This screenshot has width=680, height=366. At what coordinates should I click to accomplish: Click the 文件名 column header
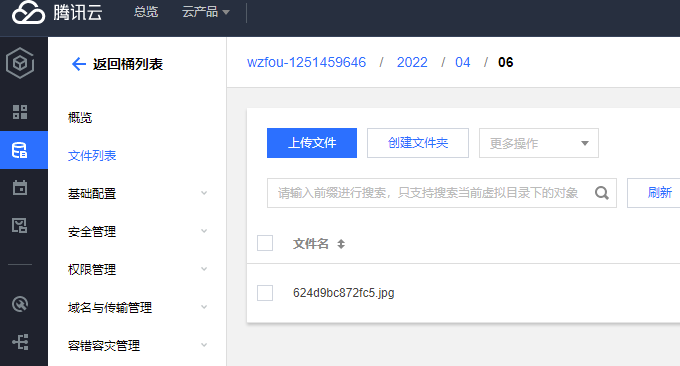click(311, 244)
